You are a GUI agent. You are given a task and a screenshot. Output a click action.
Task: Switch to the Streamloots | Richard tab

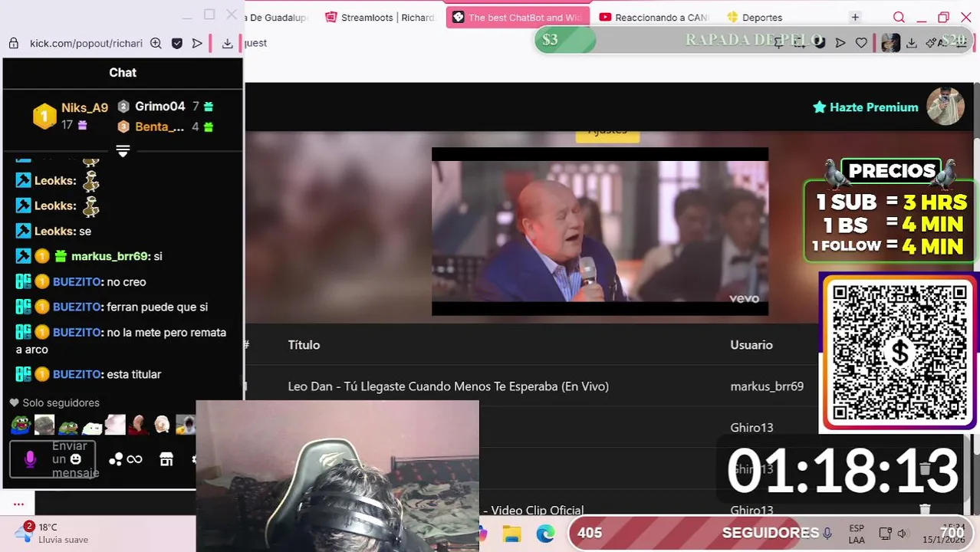coord(380,17)
